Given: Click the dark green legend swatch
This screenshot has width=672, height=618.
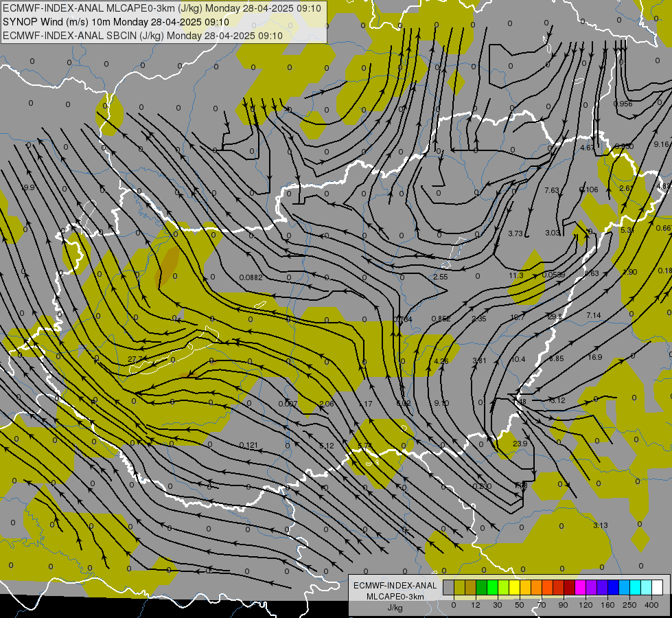Looking at the screenshot, I should (x=482, y=587).
